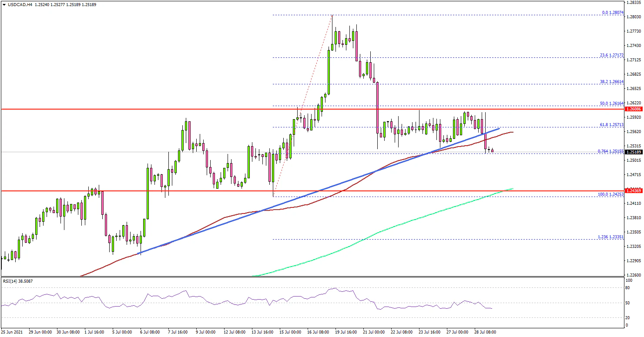
Task: Click the 1.28335 top price scale value
Action: coord(634,3)
